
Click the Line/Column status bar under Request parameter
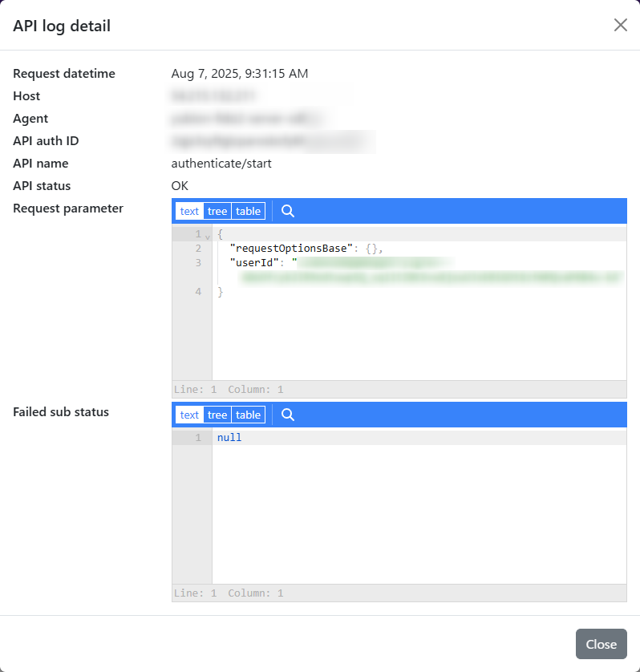point(399,389)
